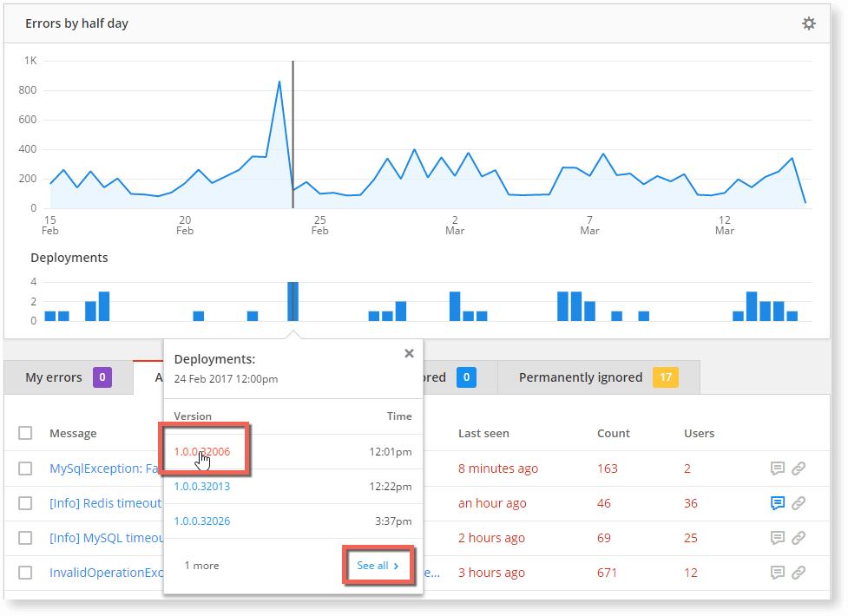848x616 pixels.
Task: Open deployment version 1.0.0.32026
Action: [x=201, y=521]
